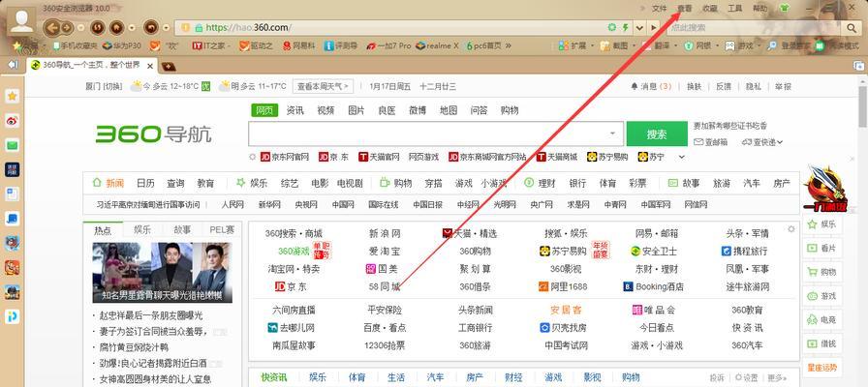Open Weibo icon in left sidebar
868x387 pixels.
tap(13, 121)
